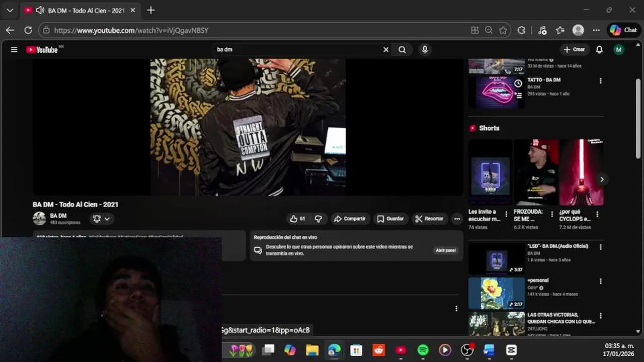Open the green M account avatar

point(619,49)
